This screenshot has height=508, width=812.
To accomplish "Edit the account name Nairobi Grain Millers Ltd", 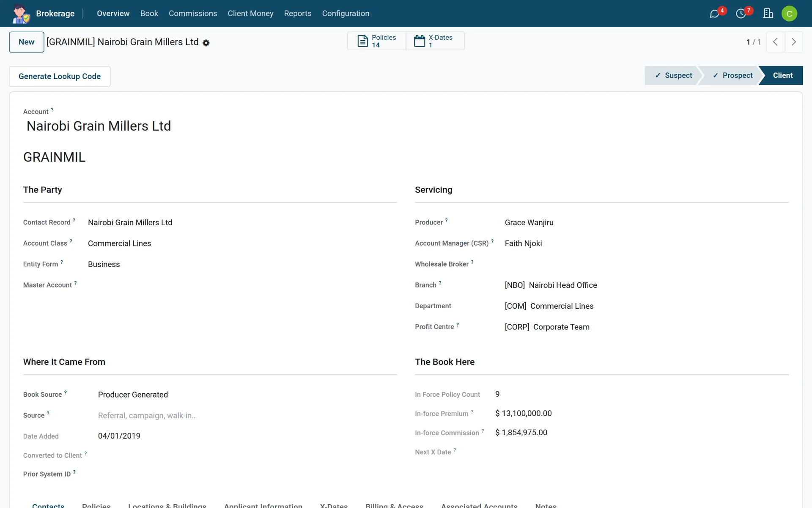I will 99,126.
